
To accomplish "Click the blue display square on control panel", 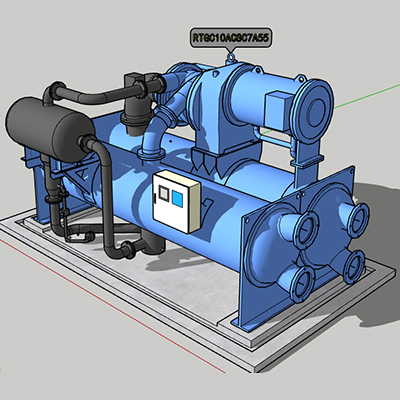I will (x=178, y=199).
